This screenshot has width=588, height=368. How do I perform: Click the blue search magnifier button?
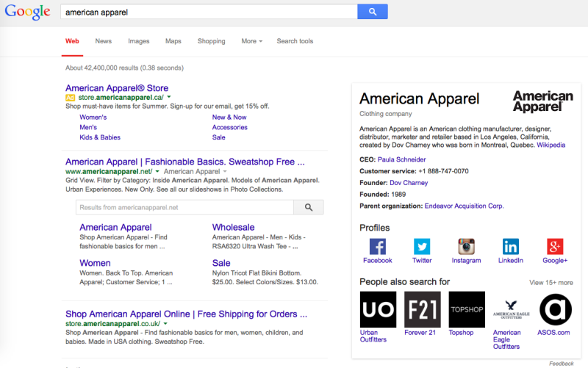373,12
